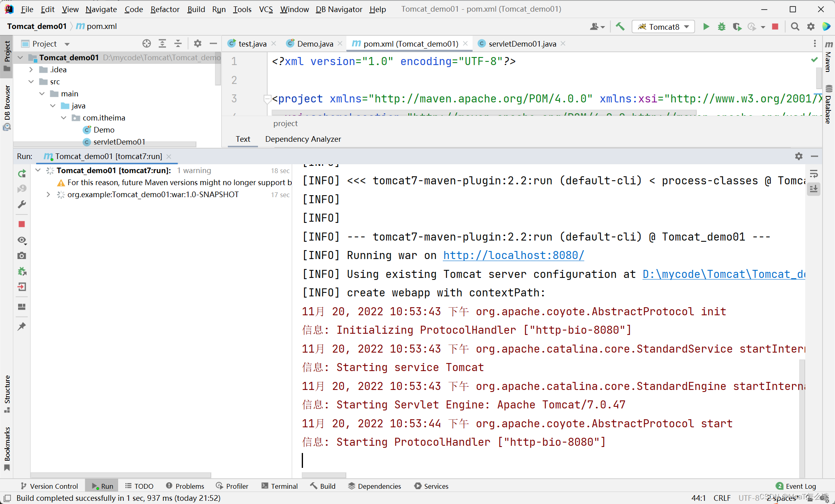The image size is (835, 504).
Task: Click the Rerun icon in Run panel
Action: 22,173
